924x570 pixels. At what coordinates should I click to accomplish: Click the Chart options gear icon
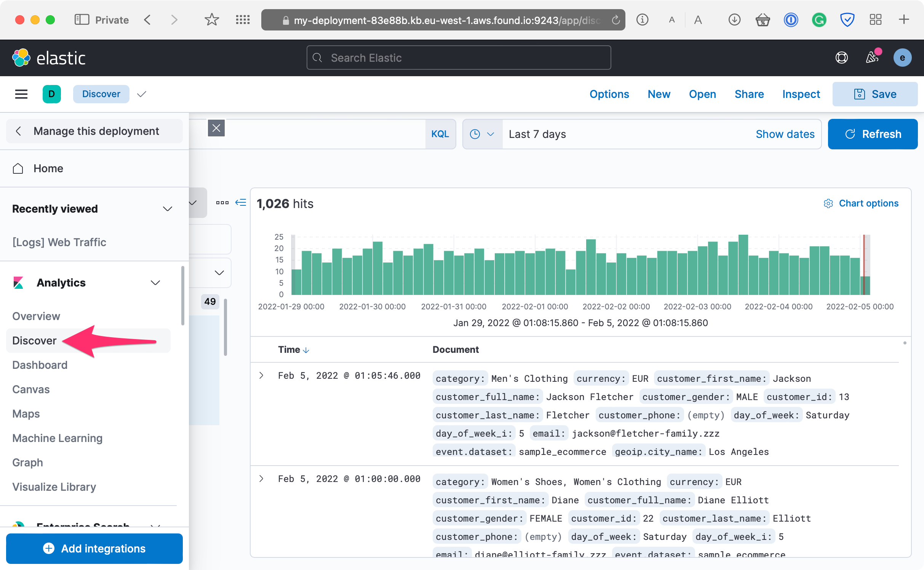click(x=828, y=203)
